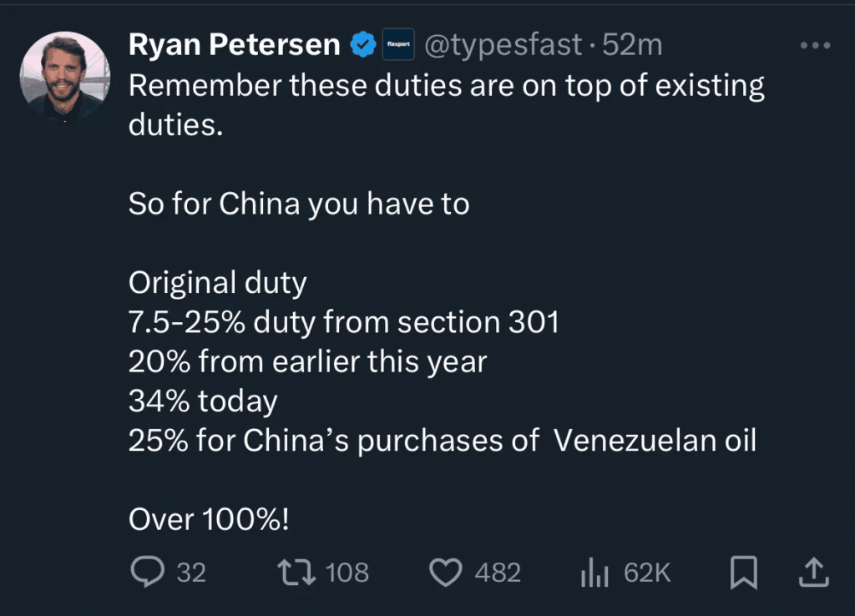Open Ryan Petersen's profile picture
The width and height of the screenshot is (855, 616).
click(65, 78)
